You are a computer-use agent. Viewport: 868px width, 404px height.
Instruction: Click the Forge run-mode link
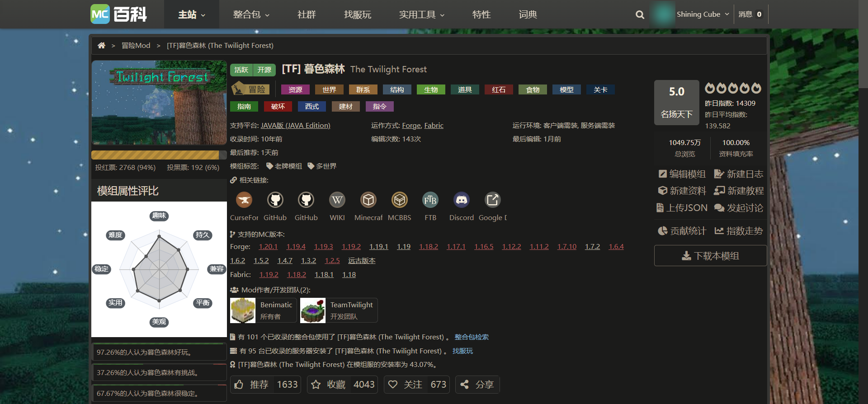(x=411, y=125)
